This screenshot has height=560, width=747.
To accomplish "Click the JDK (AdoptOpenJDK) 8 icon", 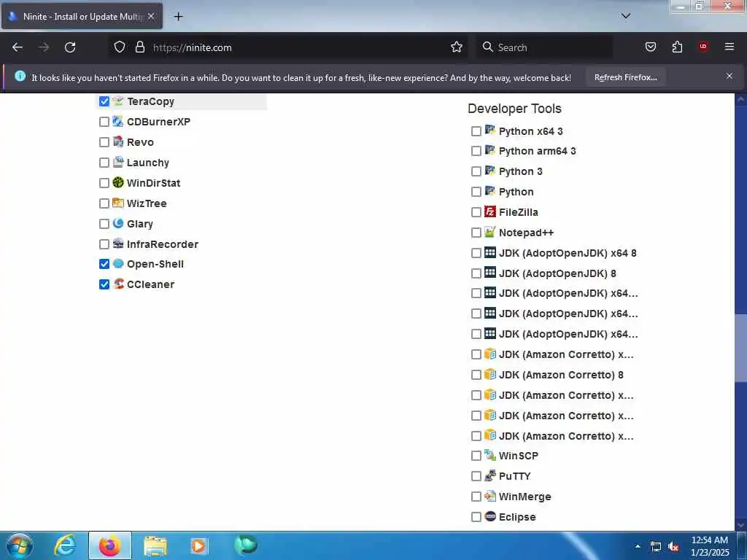I will click(x=490, y=273).
